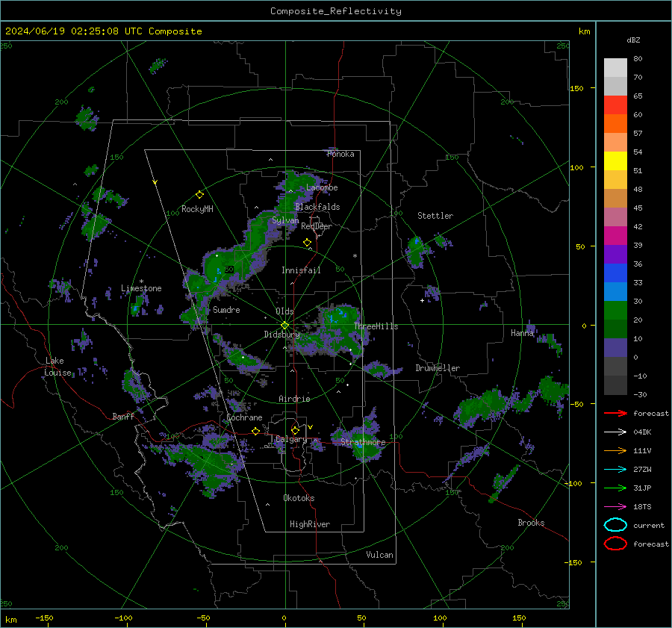
Task: Click the yellow diamond marker near RedDeer
Action: (307, 243)
